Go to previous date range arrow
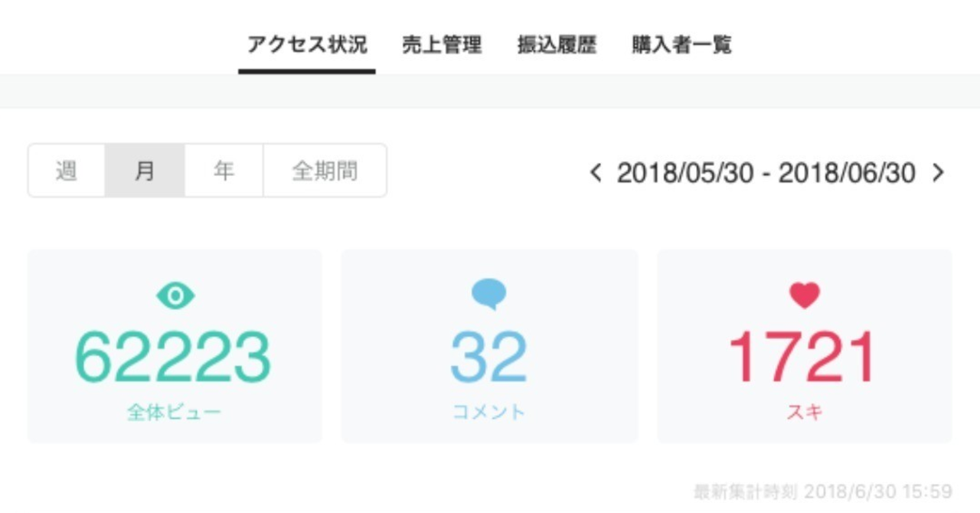 pyautogui.click(x=596, y=173)
